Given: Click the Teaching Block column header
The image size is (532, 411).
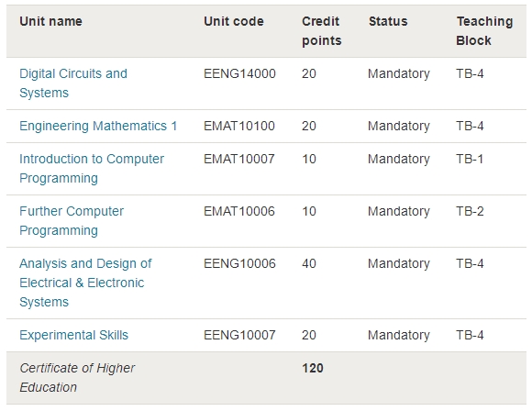Looking at the screenshot, I should (484, 31).
